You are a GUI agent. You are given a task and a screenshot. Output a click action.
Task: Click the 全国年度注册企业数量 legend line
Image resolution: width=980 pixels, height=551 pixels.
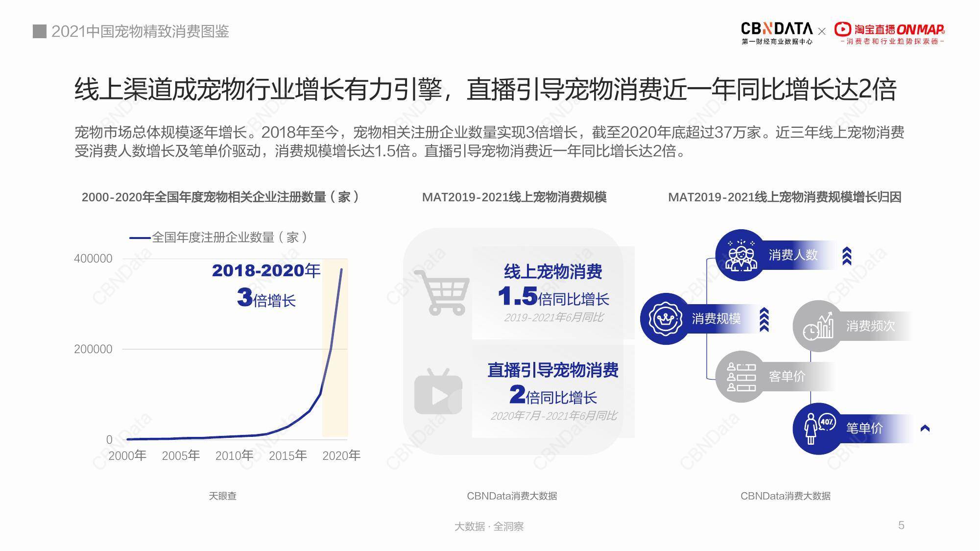140,238
